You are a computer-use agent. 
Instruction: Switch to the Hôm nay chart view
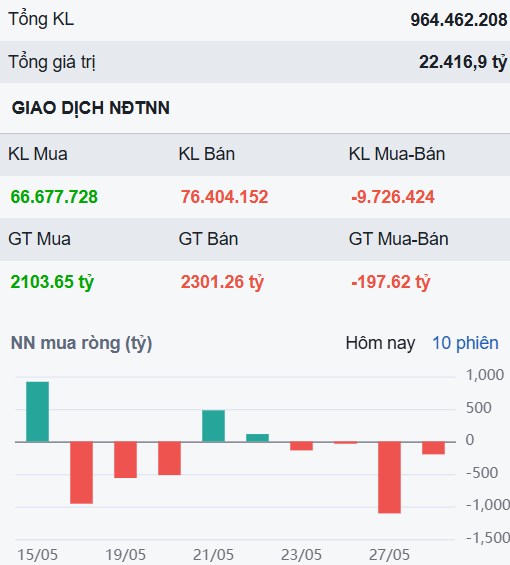[380, 343]
